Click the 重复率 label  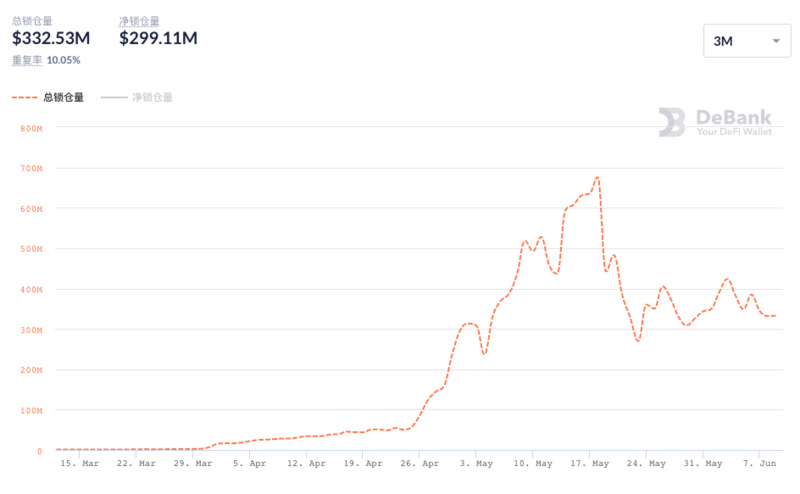pos(27,60)
